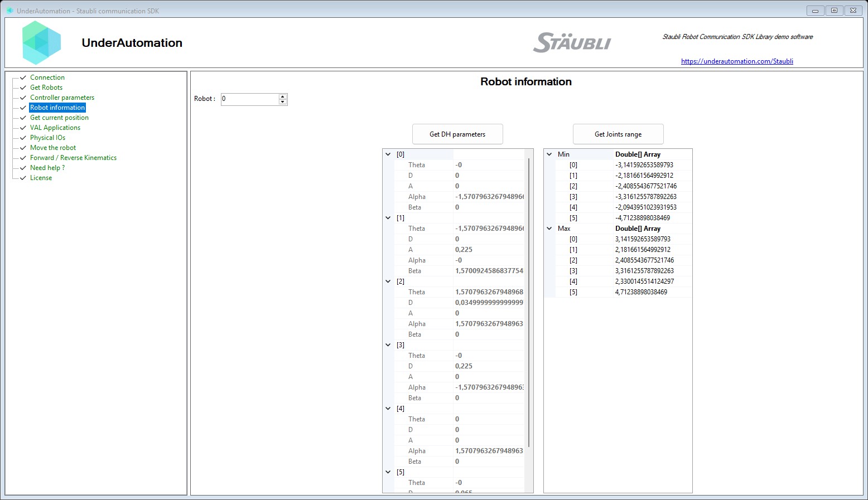Collapse DH parameters group [0]
The width and height of the screenshot is (868, 500).
[388, 154]
